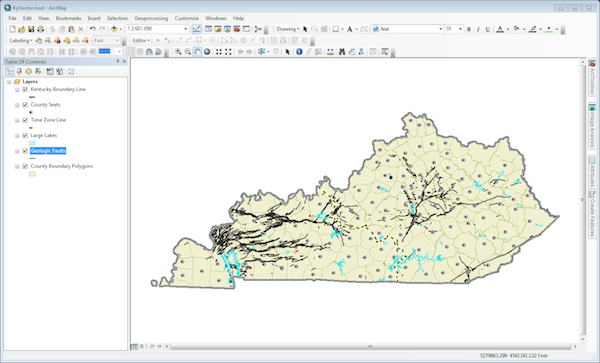Screen dimensions: 600x363
Task: Select the Zoom In tool
Action: [x=178, y=52]
